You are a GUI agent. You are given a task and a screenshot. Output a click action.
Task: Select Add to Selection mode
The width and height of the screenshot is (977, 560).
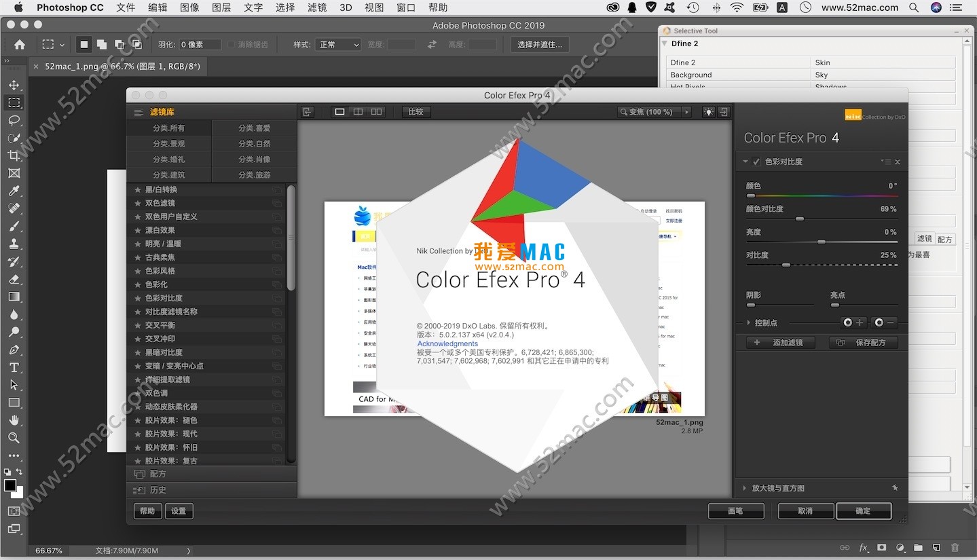(x=102, y=45)
